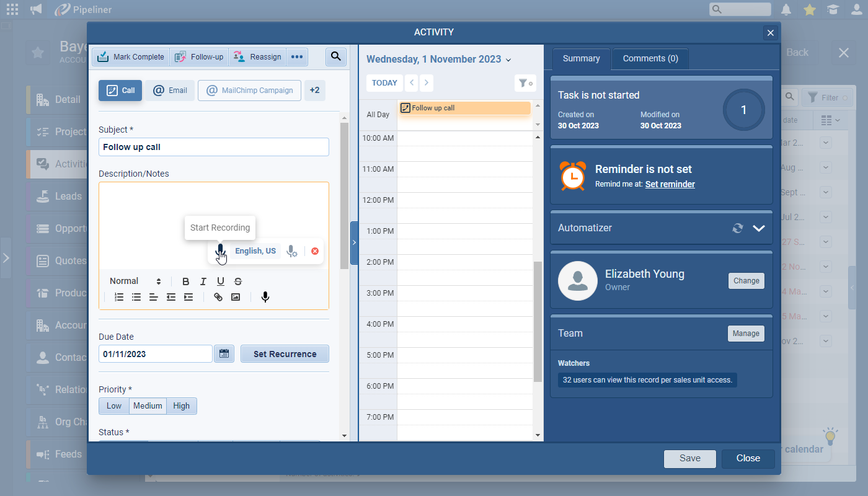Select the Email activity type tab

tap(170, 91)
